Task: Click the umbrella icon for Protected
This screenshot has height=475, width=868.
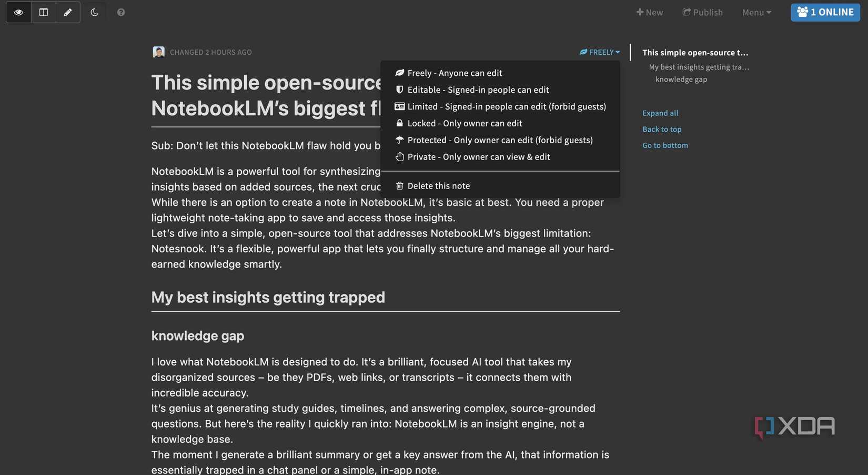Action: tap(400, 140)
